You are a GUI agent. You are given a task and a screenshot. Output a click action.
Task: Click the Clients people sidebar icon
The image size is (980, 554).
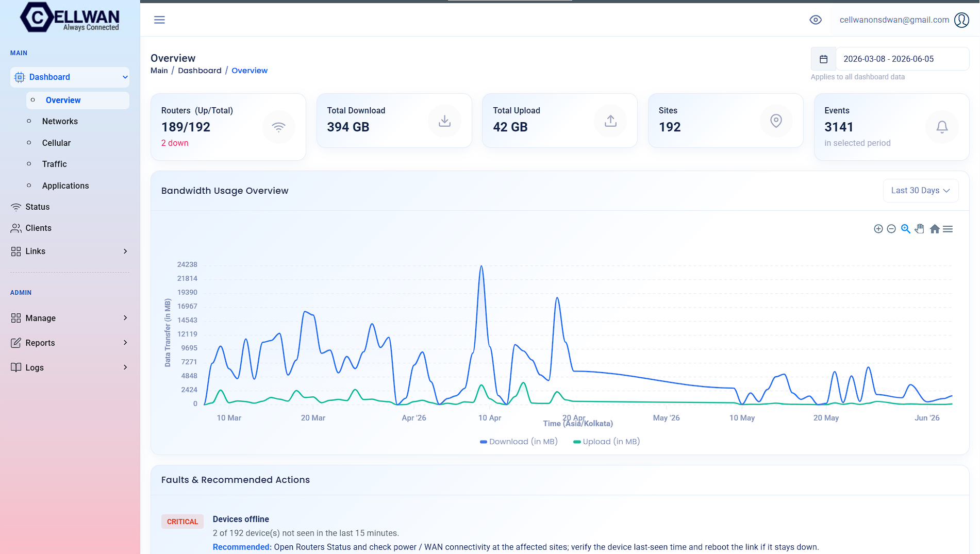coord(16,228)
